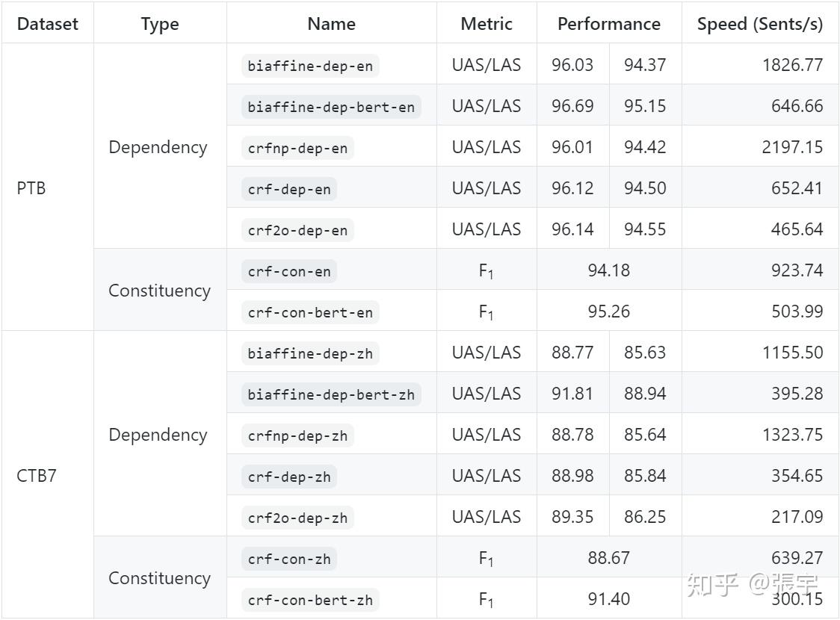Click the 1826.77 speed value
This screenshot has width=840, height=620.
point(792,65)
